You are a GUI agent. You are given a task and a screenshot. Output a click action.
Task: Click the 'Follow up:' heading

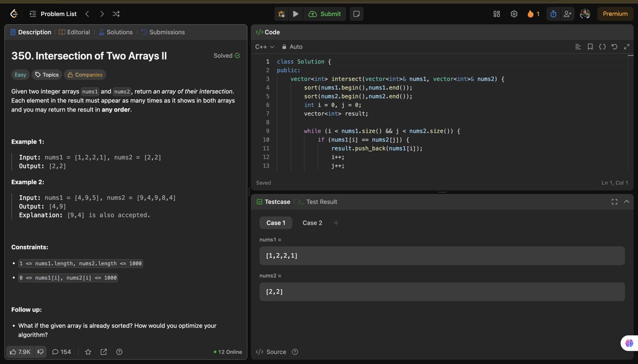tap(27, 309)
